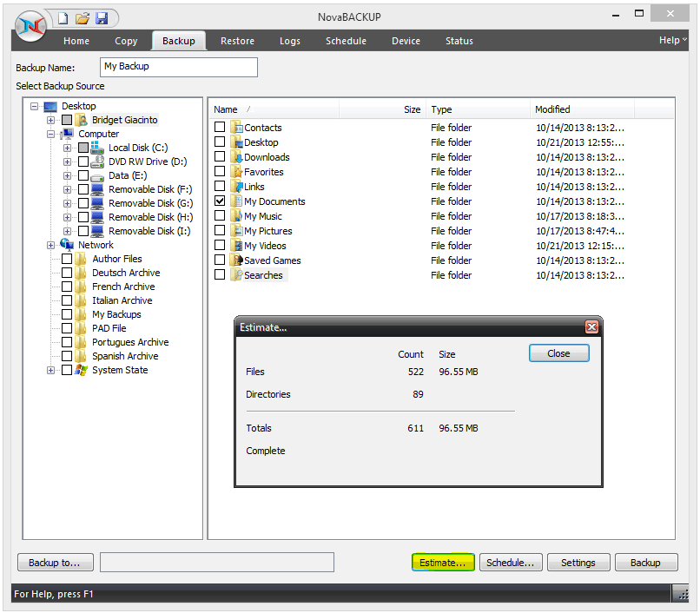Expand the Network tree node

click(x=51, y=245)
